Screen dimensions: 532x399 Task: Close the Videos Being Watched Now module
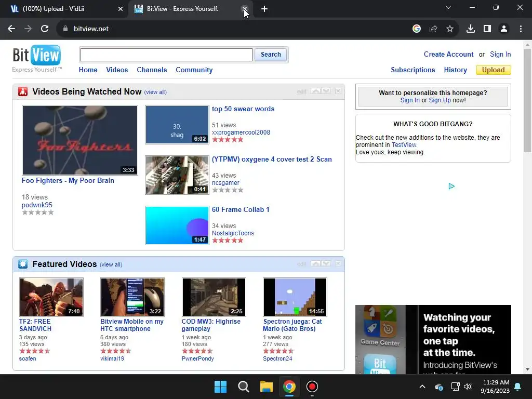coord(338,91)
